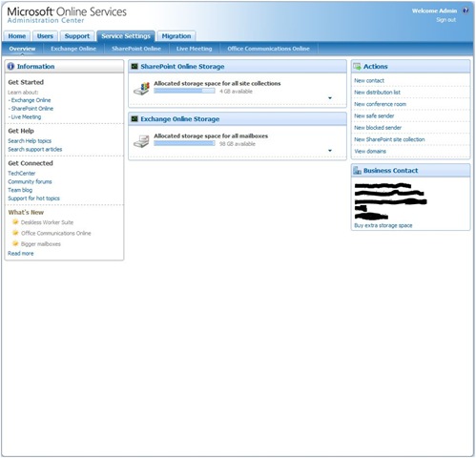This screenshot has width=476, height=458.
Task: Open the Team blog link
Action: (20, 190)
